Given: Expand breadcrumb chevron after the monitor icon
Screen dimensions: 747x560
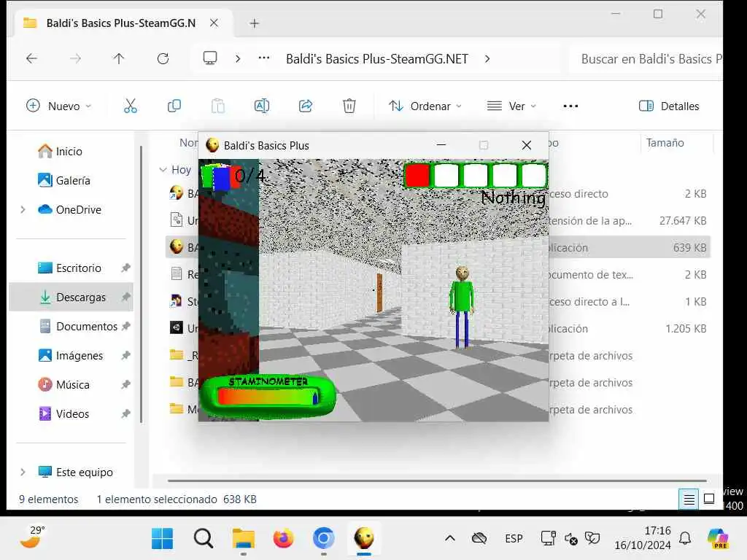Looking at the screenshot, I should point(238,58).
